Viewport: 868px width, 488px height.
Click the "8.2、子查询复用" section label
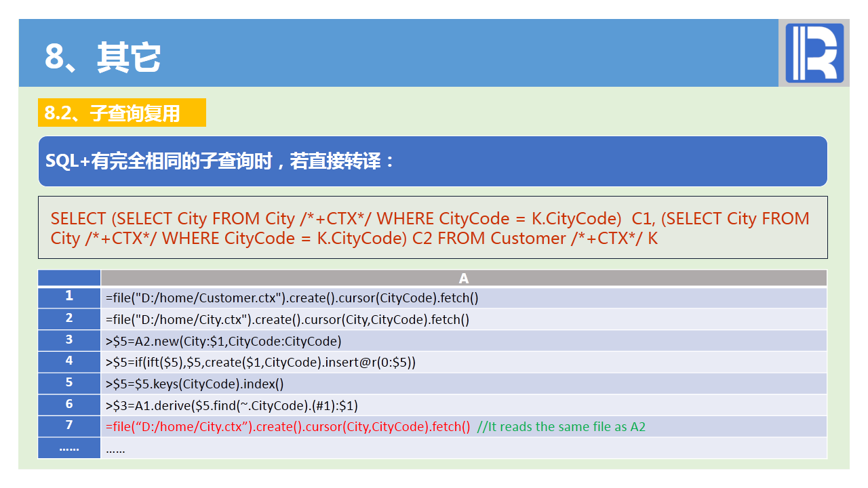coord(121,113)
